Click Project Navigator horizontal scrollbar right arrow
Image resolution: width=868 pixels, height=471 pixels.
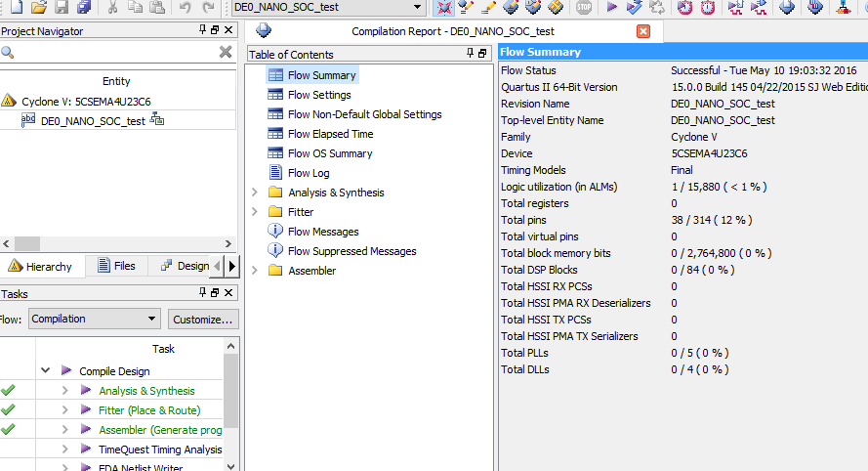(x=228, y=244)
